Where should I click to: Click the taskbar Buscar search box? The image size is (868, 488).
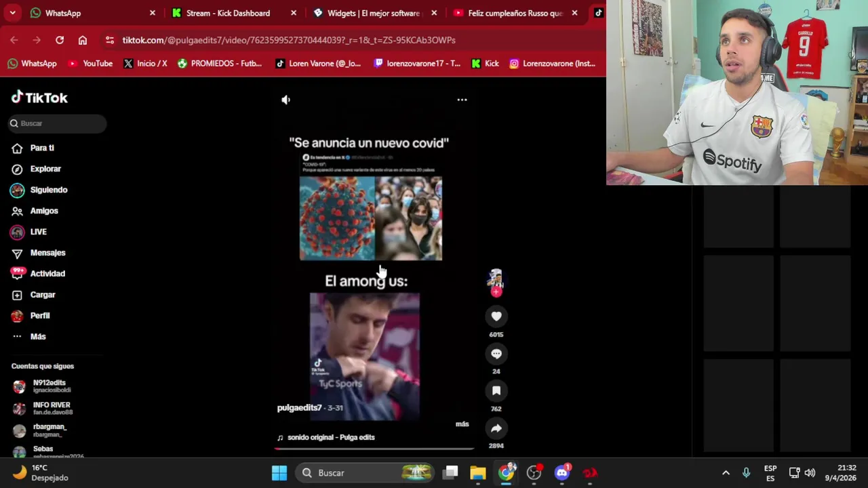366,473
